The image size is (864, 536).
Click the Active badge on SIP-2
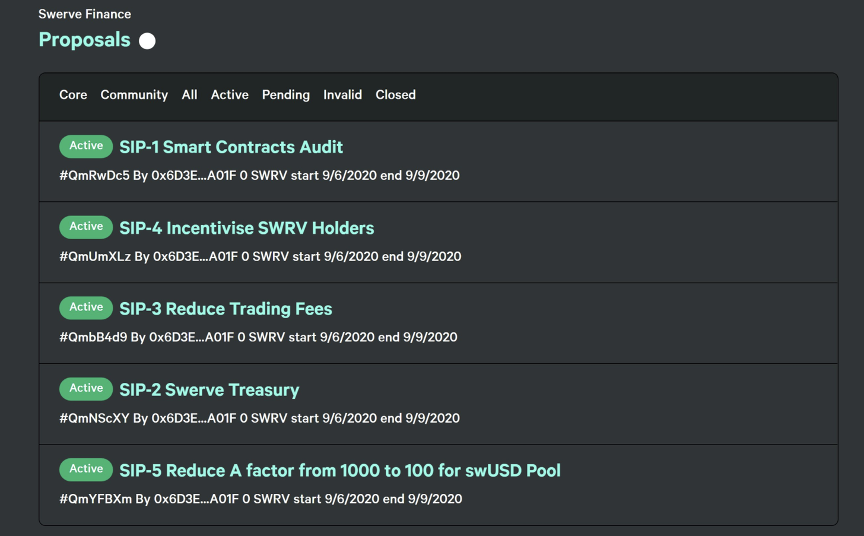86,388
